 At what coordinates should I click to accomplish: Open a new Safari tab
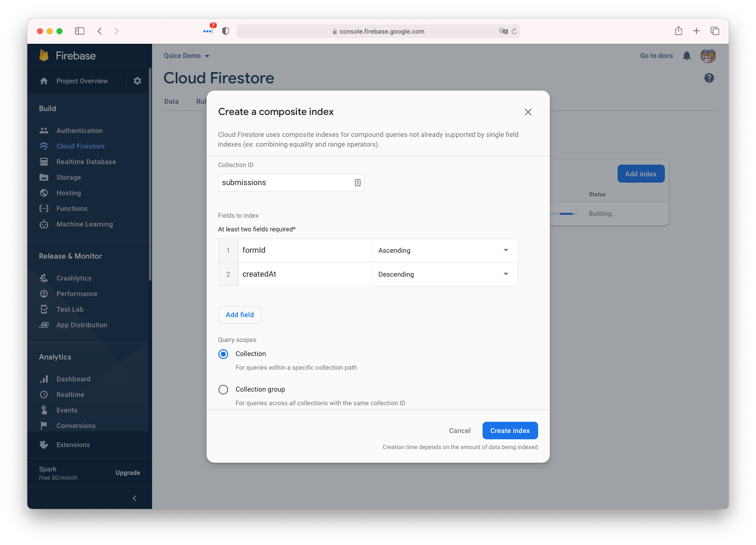pyautogui.click(x=697, y=31)
